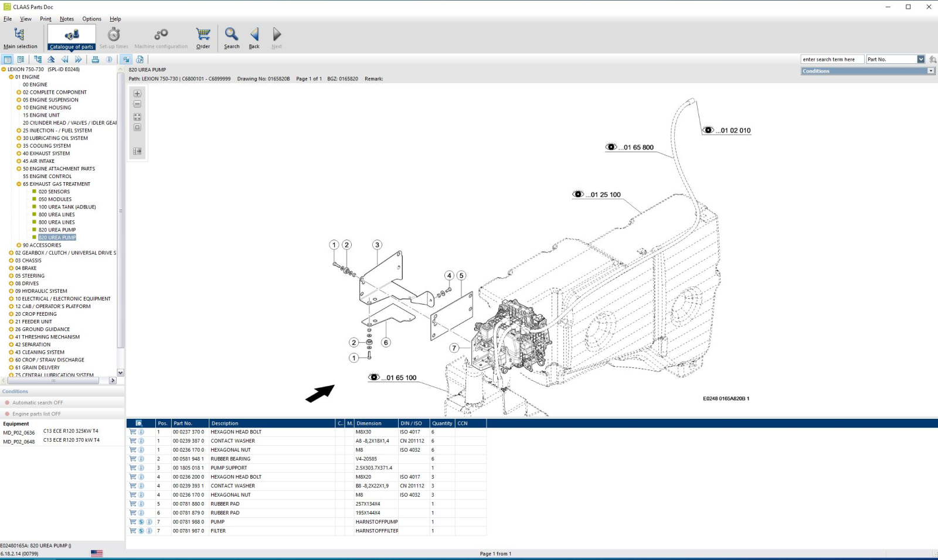
Task: Click the printer icon in small toolbar
Action: (95, 59)
